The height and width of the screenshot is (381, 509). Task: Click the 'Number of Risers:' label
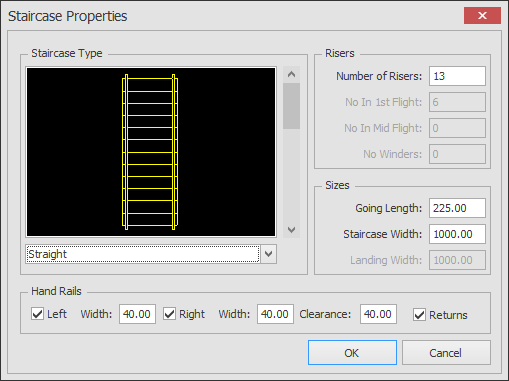click(x=379, y=76)
